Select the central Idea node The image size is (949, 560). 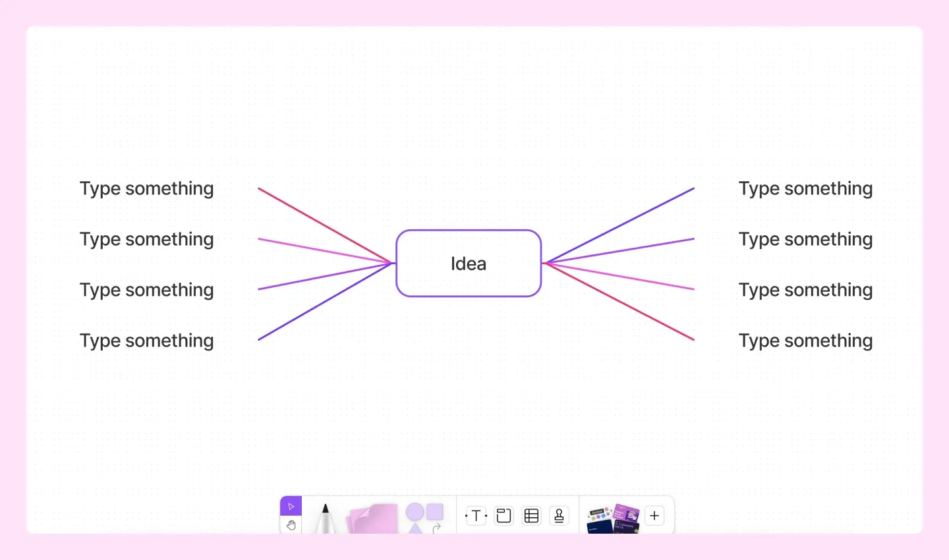469,264
